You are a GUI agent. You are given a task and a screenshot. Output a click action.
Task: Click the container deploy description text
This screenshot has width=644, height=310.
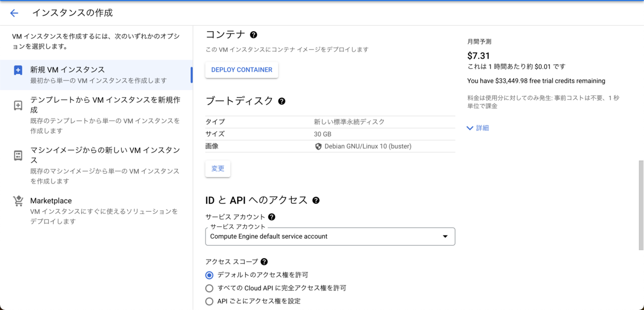pyautogui.click(x=287, y=49)
